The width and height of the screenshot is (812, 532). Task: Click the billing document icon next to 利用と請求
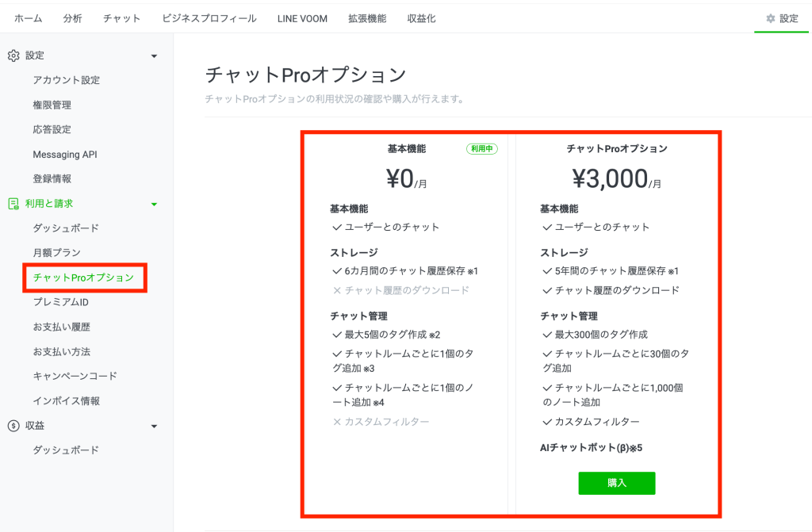12,203
